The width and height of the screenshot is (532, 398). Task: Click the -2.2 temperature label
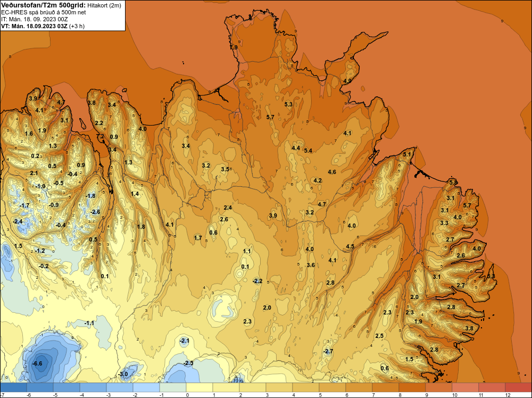[x=257, y=281]
